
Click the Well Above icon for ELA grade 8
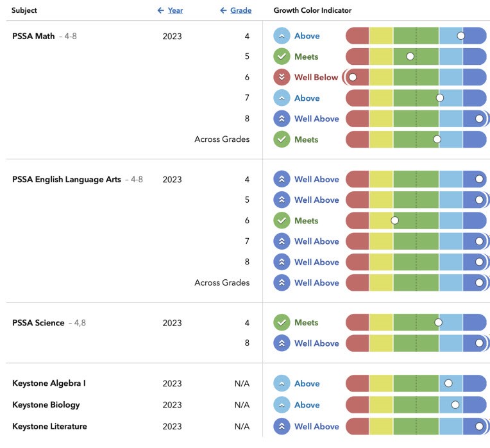[282, 262]
